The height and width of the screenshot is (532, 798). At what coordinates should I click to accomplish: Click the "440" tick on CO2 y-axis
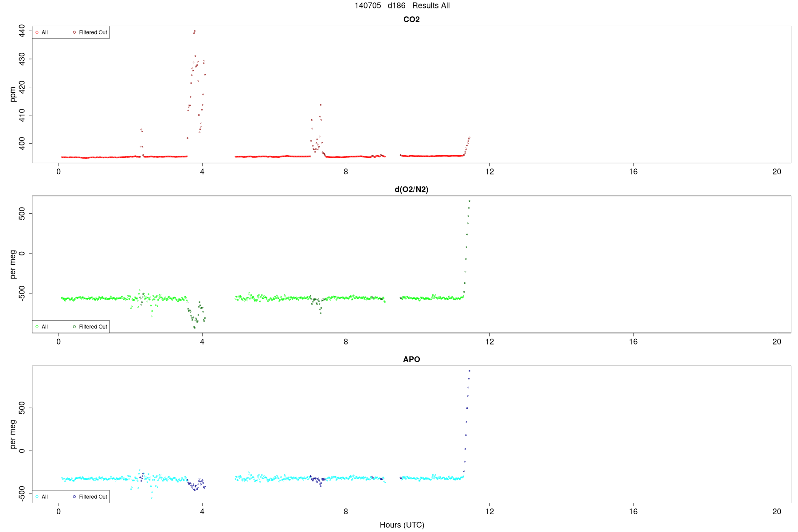[22, 31]
